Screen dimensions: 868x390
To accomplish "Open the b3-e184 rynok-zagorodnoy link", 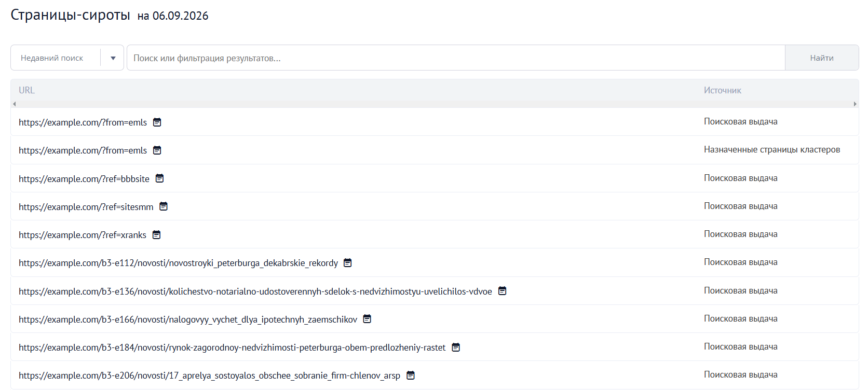I will (x=232, y=347).
